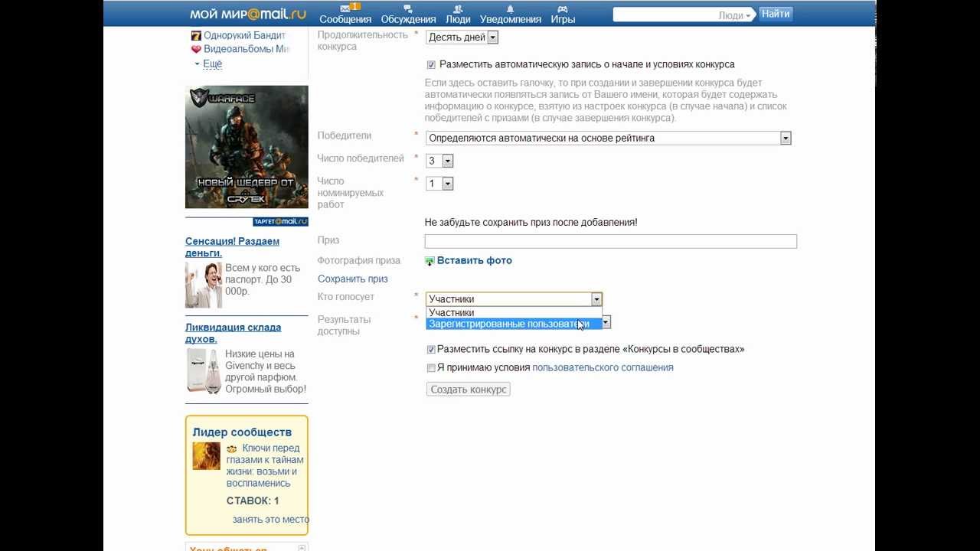
Task: Focus the top search input field
Action: click(665, 15)
